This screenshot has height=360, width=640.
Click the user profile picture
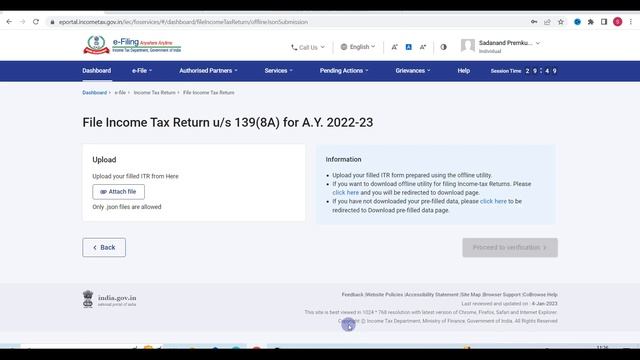tap(468, 45)
